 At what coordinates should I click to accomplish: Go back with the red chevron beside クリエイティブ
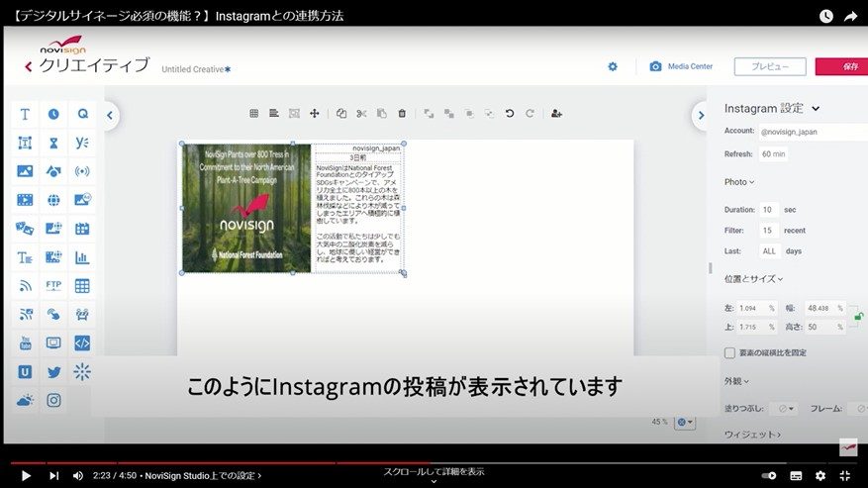(28, 66)
